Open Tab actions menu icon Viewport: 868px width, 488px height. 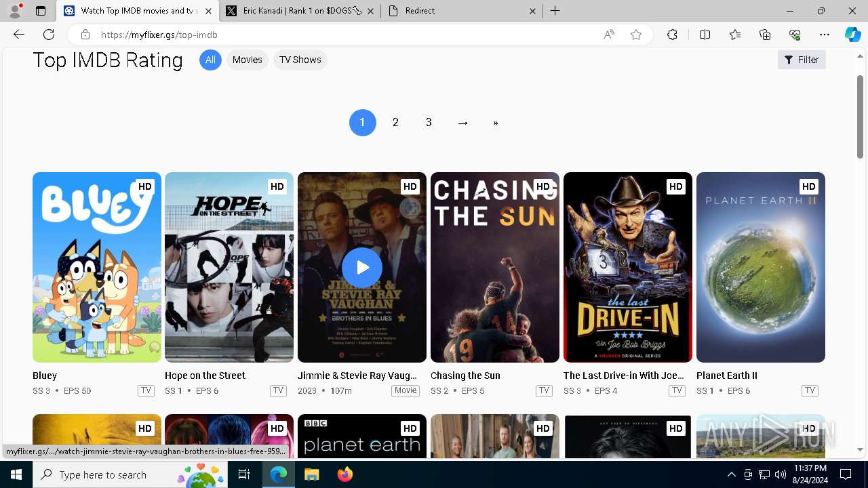tap(41, 11)
